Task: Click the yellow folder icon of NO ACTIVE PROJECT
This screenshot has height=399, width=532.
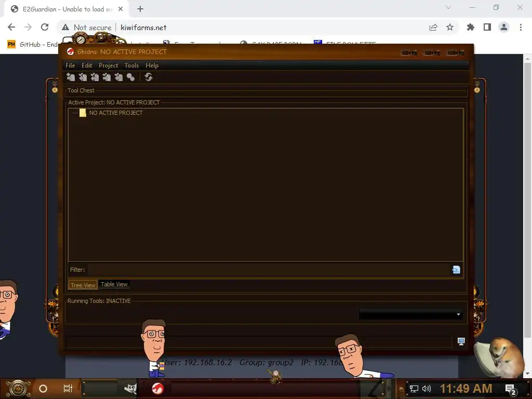Action: pyautogui.click(x=83, y=113)
